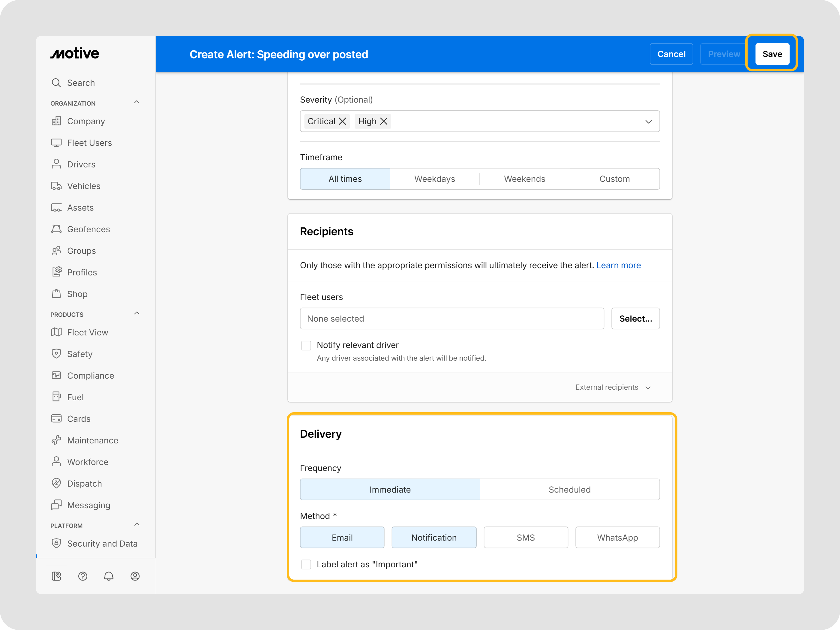Click the map pin icon in bottom bar
The image size is (840, 630).
[x=56, y=577]
